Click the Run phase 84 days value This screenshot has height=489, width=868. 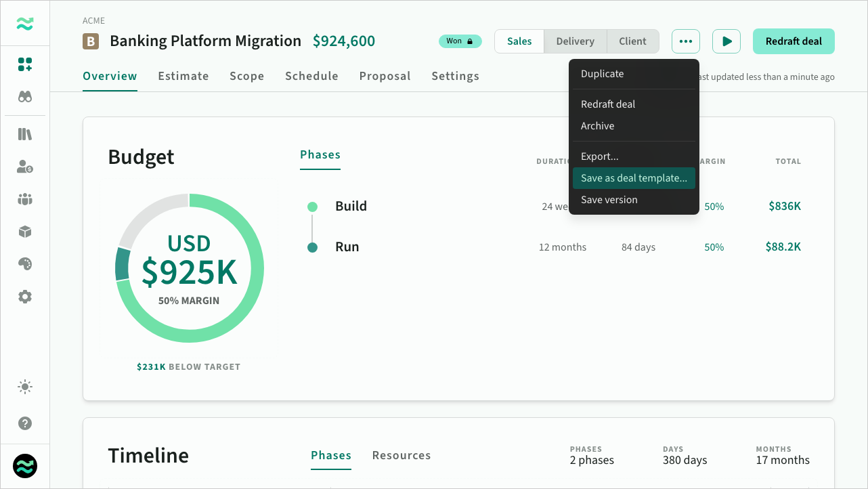click(638, 247)
